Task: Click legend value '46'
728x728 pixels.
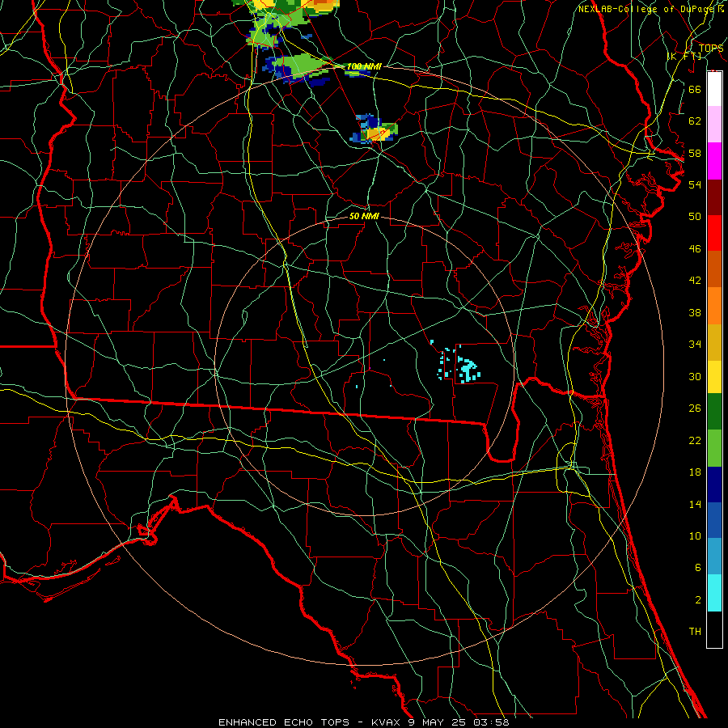Action: pyautogui.click(x=695, y=249)
